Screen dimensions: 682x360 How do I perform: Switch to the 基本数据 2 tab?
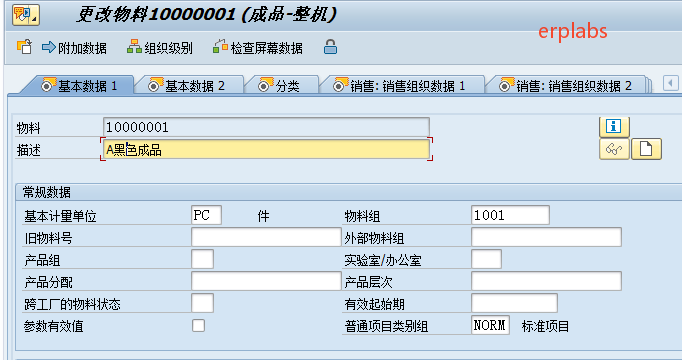(189, 86)
